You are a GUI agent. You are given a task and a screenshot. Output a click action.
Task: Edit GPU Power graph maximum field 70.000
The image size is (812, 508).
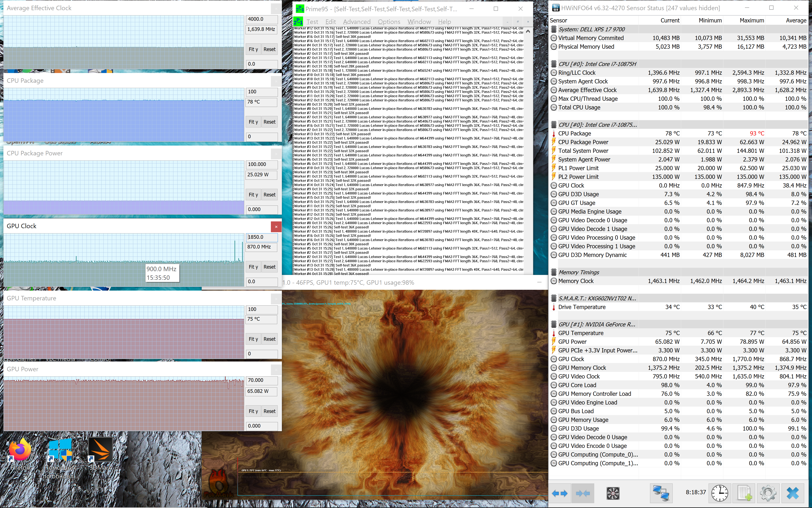click(262, 380)
